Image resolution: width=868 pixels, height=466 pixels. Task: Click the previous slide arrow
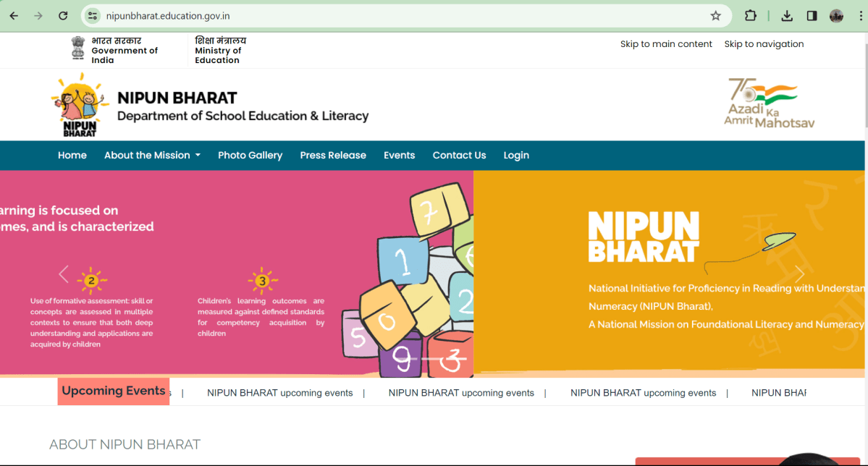coord(63,274)
